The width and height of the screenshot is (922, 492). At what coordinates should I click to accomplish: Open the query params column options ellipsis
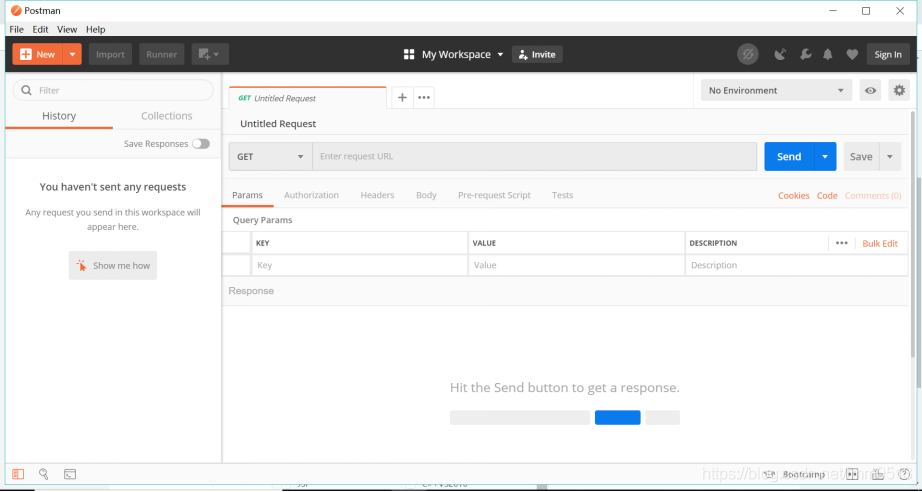coord(841,243)
